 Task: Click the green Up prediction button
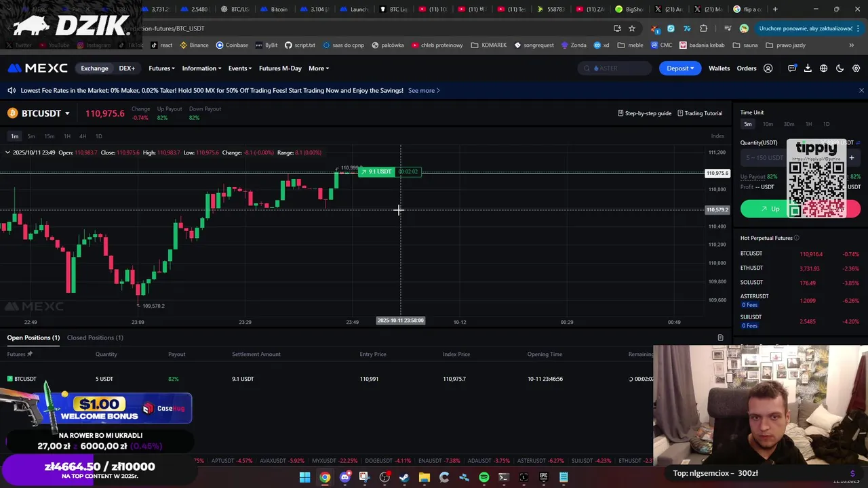click(770, 209)
